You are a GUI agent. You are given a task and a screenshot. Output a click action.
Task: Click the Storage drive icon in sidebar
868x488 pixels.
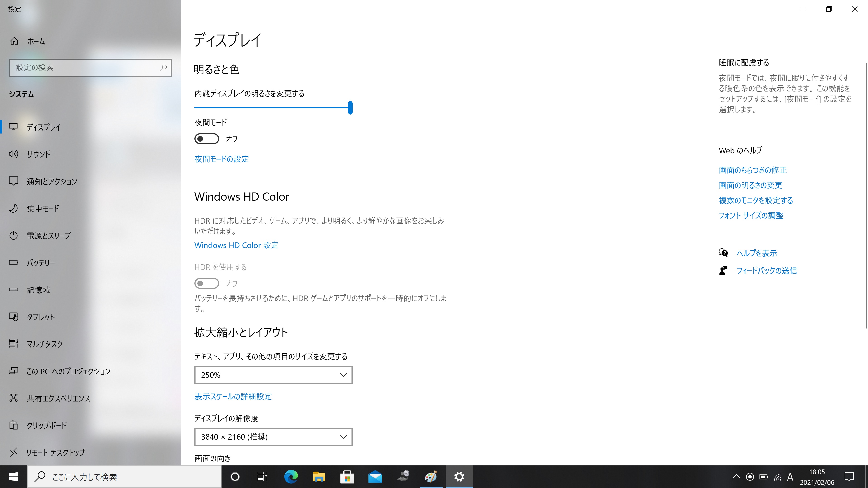(x=14, y=289)
